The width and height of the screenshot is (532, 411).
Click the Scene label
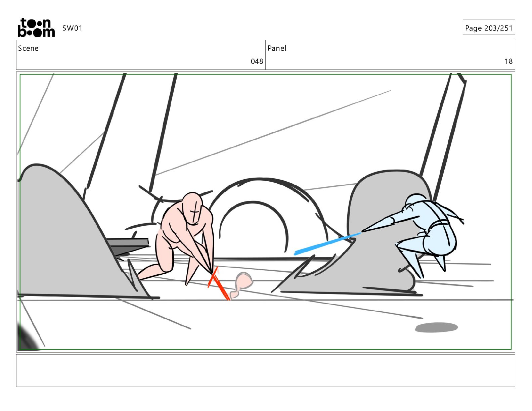[28, 48]
